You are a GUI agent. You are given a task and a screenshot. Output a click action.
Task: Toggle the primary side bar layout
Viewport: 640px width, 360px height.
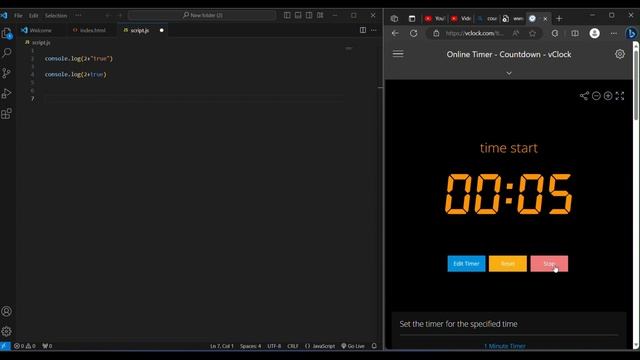287,15
